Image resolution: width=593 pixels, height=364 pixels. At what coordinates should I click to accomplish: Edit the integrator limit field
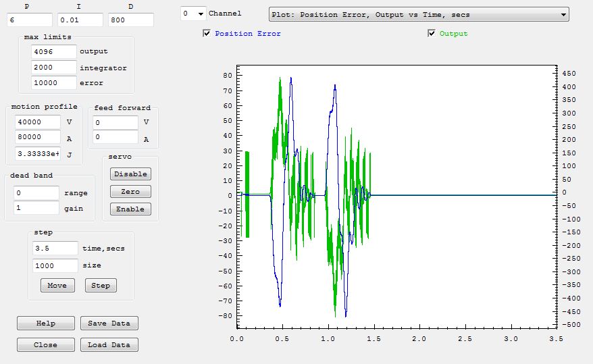click(x=54, y=68)
